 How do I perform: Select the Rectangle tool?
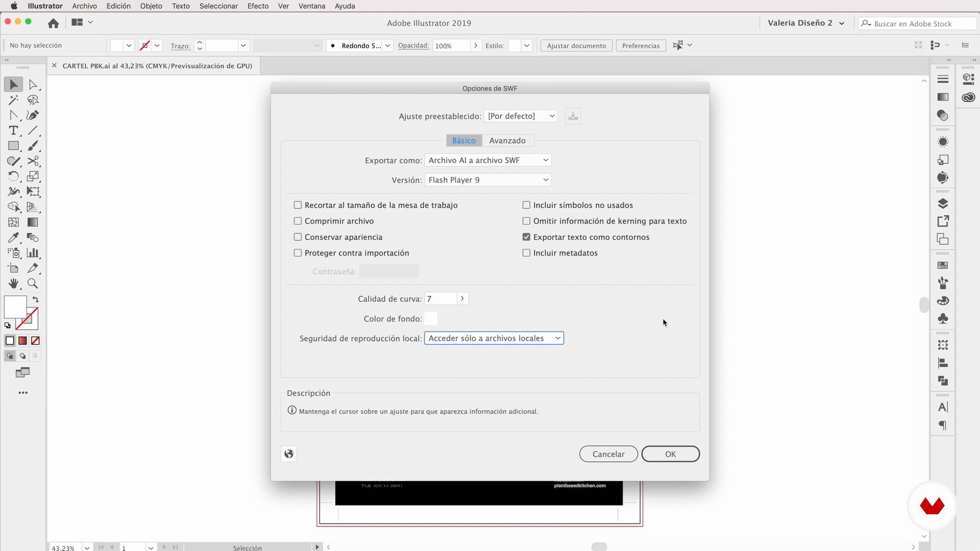[x=13, y=146]
